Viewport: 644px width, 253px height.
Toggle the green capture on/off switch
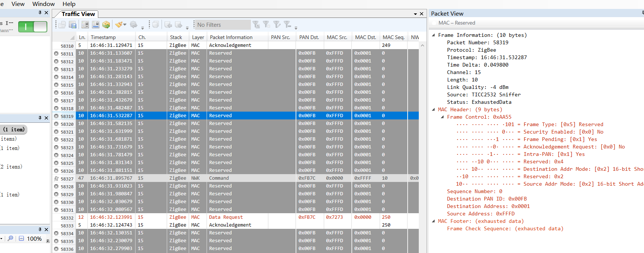pos(33,27)
